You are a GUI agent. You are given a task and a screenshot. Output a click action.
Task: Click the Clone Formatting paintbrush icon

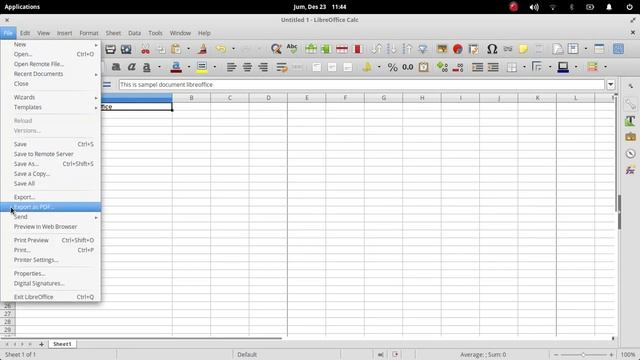(x=202, y=49)
